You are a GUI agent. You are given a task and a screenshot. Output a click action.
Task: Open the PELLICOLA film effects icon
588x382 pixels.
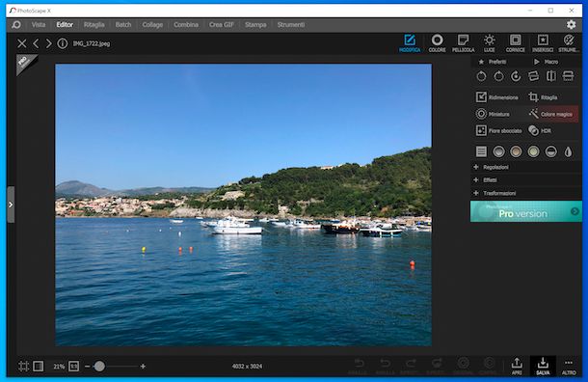[463, 42]
